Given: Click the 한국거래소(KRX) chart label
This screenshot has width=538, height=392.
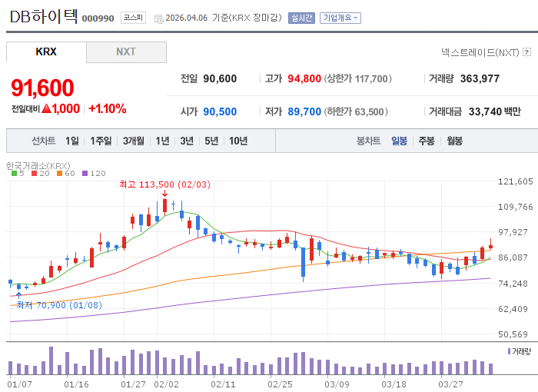Looking at the screenshot, I should [38, 166].
